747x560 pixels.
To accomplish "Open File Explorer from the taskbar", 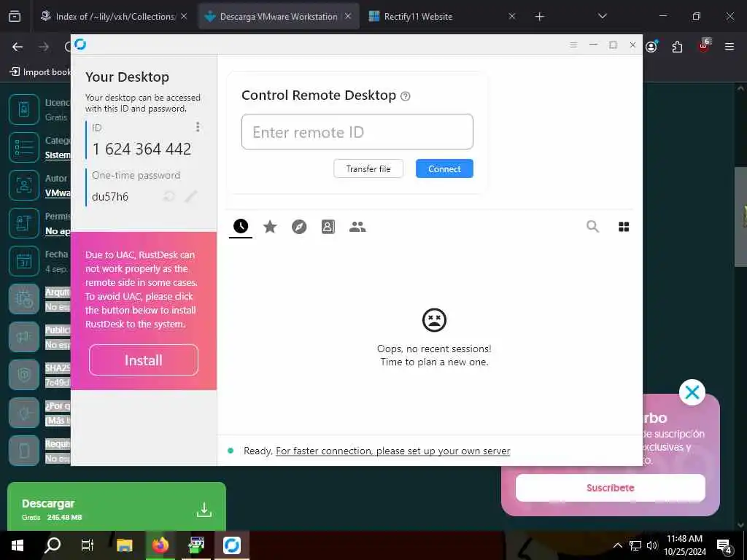I will click(124, 545).
